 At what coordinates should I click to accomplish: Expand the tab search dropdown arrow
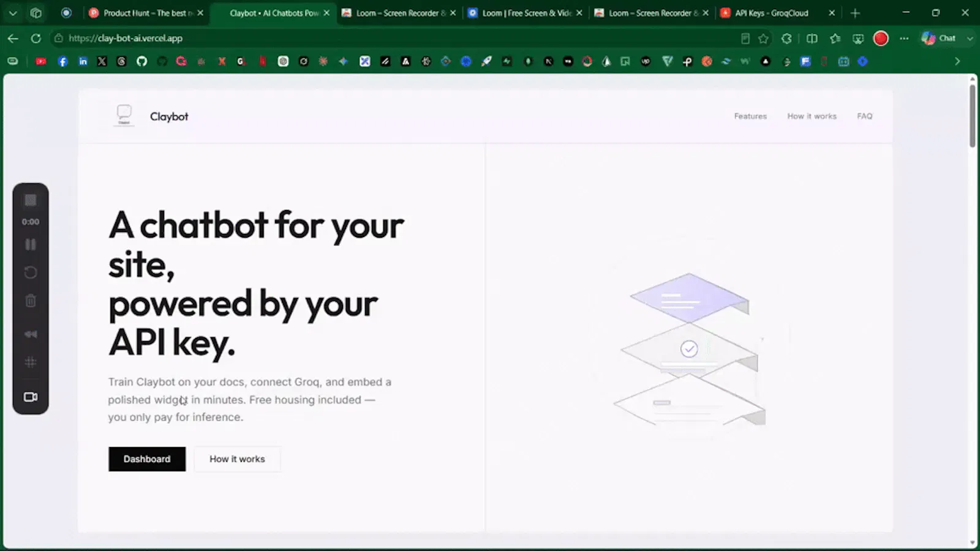point(13,13)
